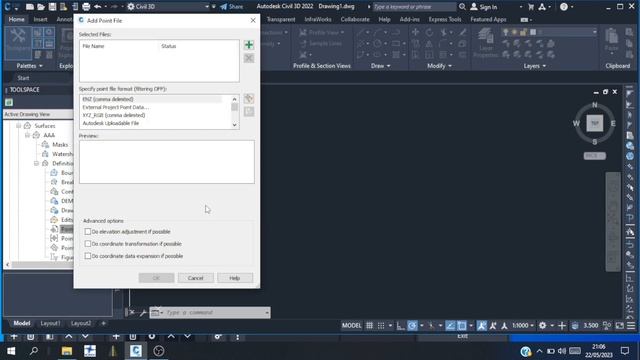Open the Autodesk App Store cart icon
Screen dimensions: 640x360
click(x=531, y=7)
